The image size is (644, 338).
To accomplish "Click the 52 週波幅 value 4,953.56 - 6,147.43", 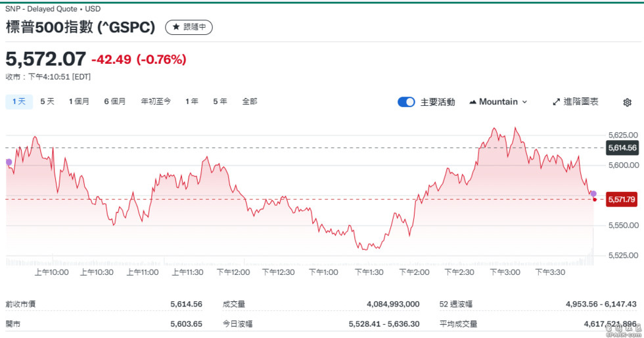I will click(601, 304).
